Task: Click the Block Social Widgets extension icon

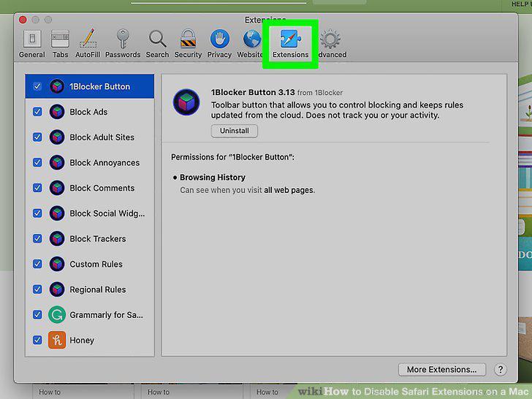Action: pos(57,213)
